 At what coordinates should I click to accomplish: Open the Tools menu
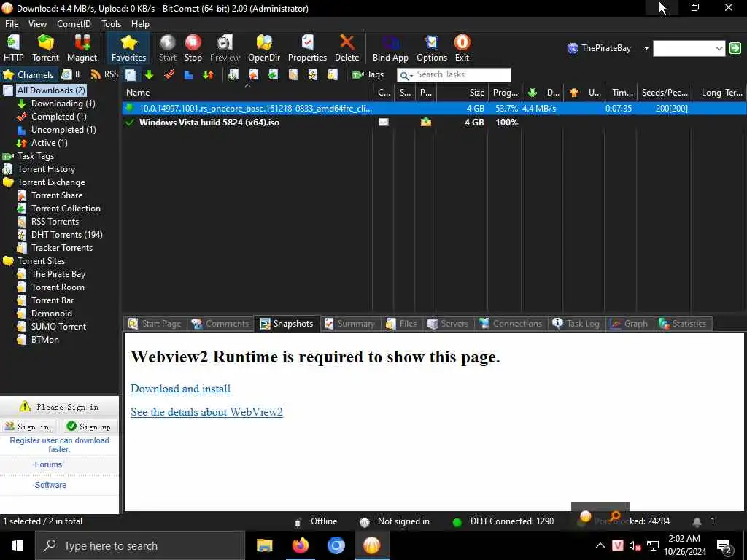[x=111, y=24]
